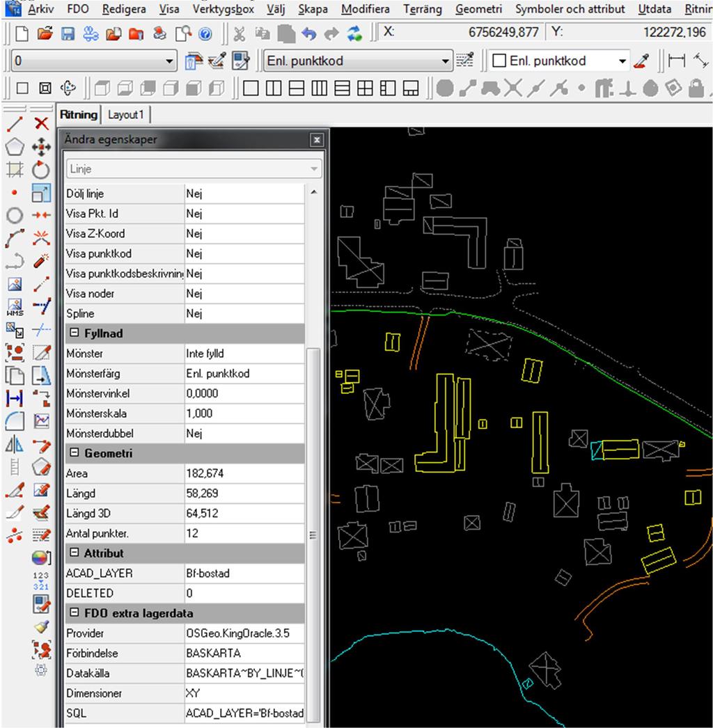Screen dimensions: 713x728
Task: Collapse the Attribut section
Action: (74, 553)
